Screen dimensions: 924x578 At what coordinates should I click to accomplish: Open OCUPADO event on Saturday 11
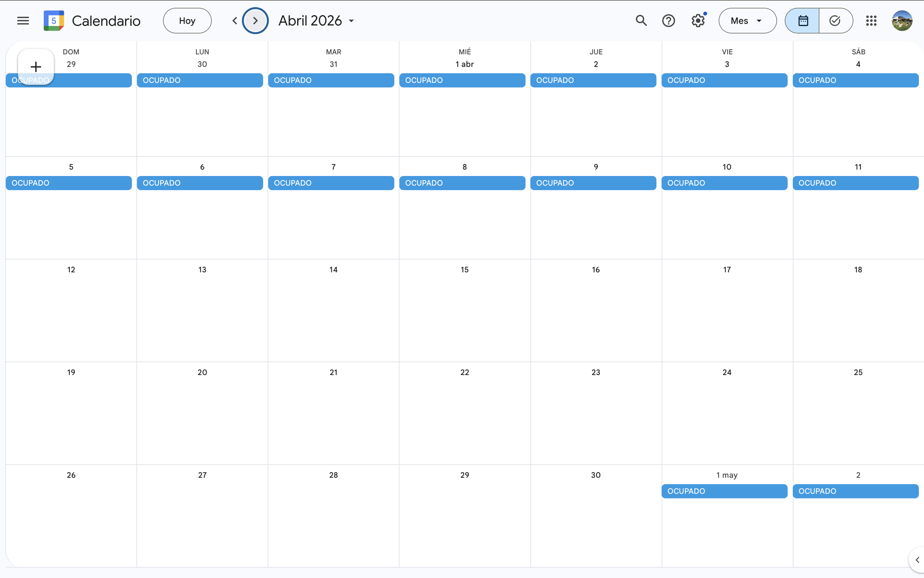(855, 183)
